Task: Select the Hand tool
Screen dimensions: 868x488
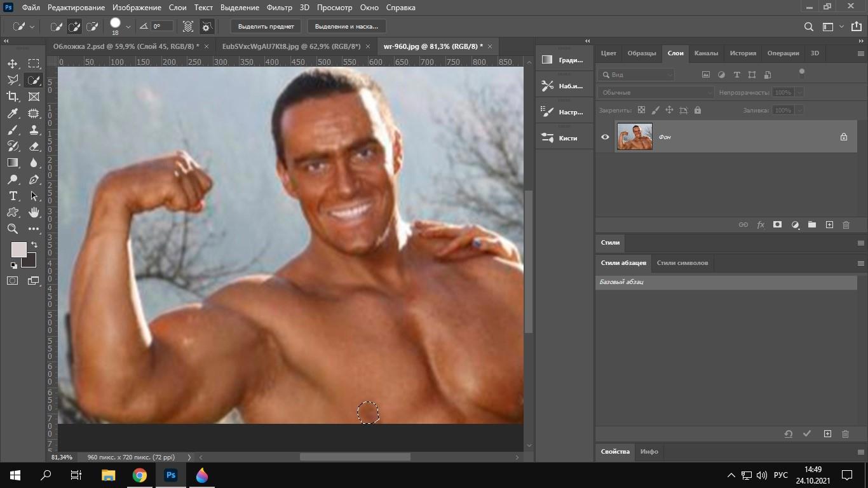Action: tap(34, 212)
